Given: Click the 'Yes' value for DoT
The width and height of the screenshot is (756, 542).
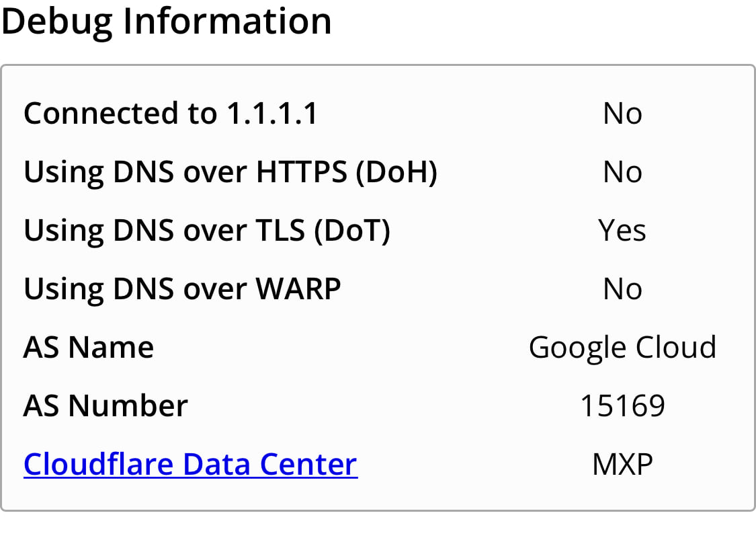Looking at the screenshot, I should [x=622, y=231].
